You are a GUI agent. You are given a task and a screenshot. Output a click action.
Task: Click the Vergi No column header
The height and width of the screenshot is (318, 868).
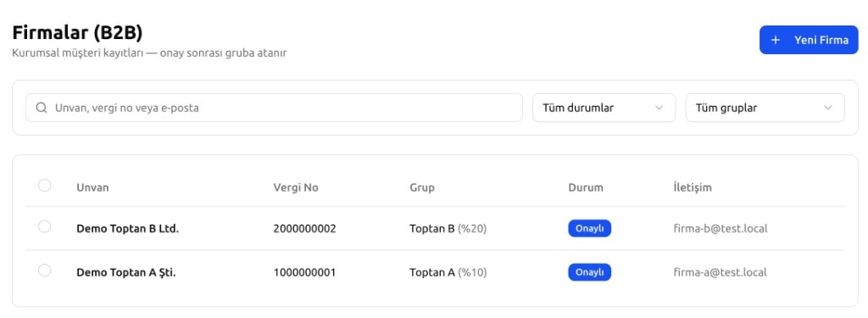[296, 187]
